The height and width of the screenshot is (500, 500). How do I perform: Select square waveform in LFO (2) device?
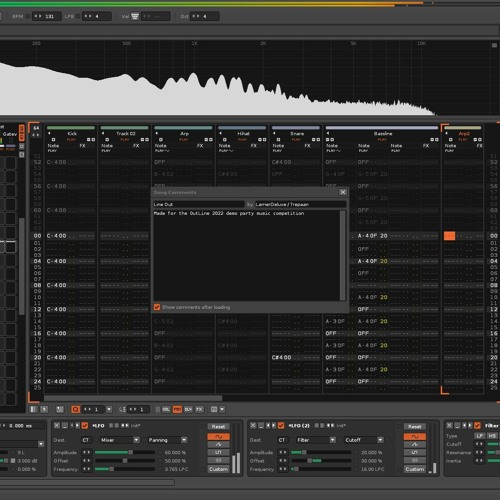click(x=415, y=452)
